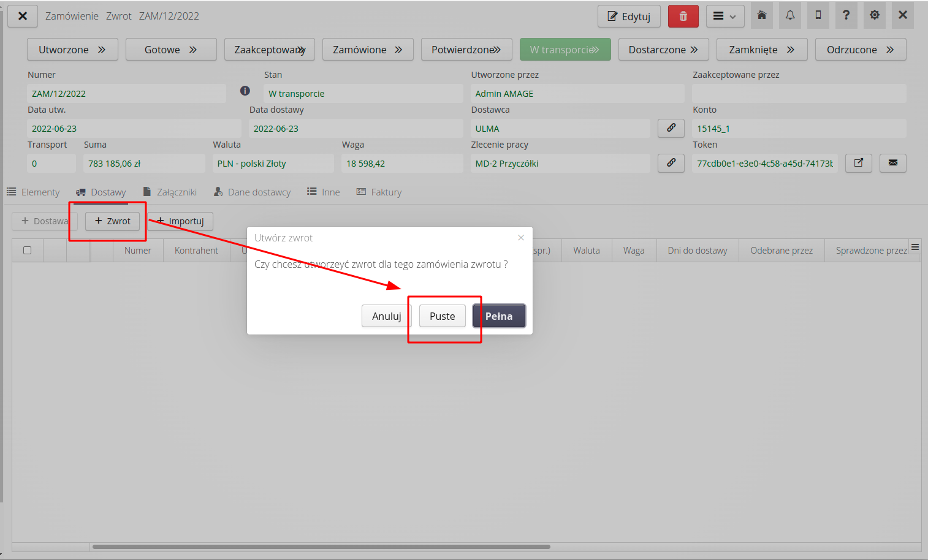Open the home screen icon

tap(762, 16)
